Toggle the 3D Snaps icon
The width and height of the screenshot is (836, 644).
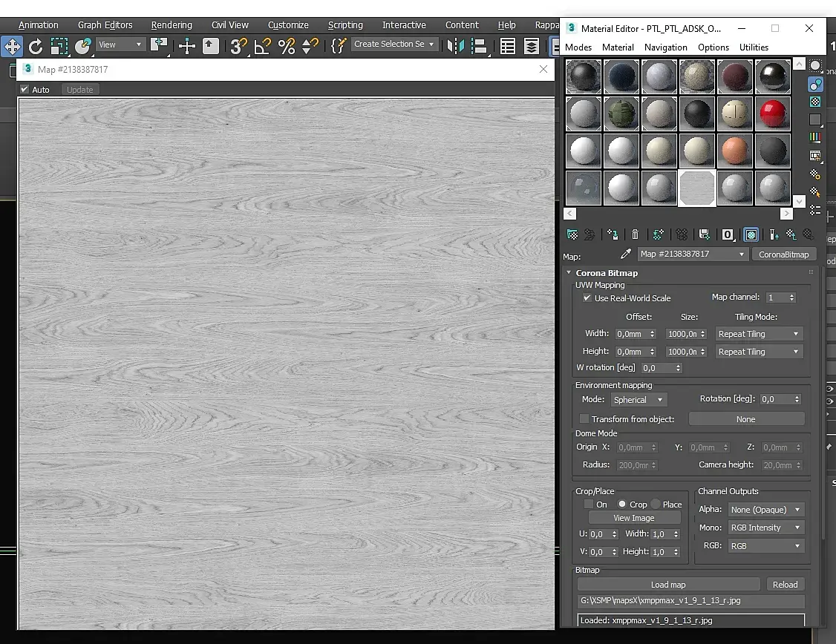(238, 46)
